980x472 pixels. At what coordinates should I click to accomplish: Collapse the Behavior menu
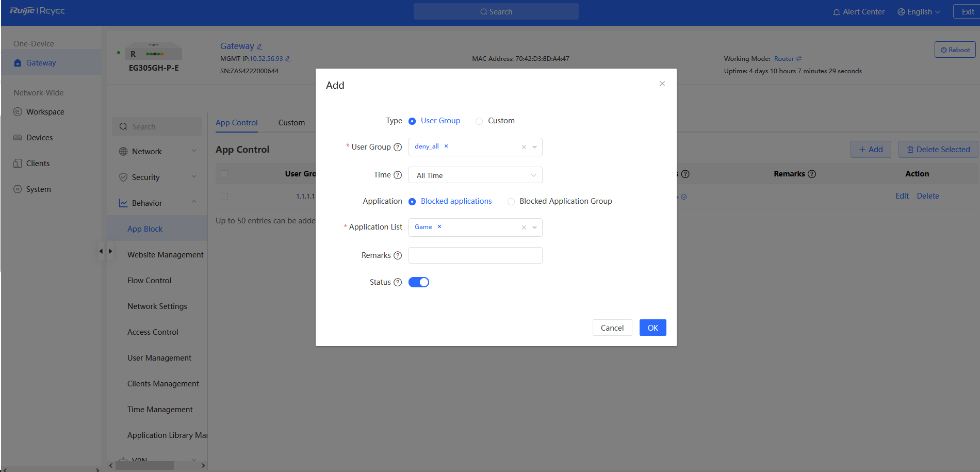point(194,202)
